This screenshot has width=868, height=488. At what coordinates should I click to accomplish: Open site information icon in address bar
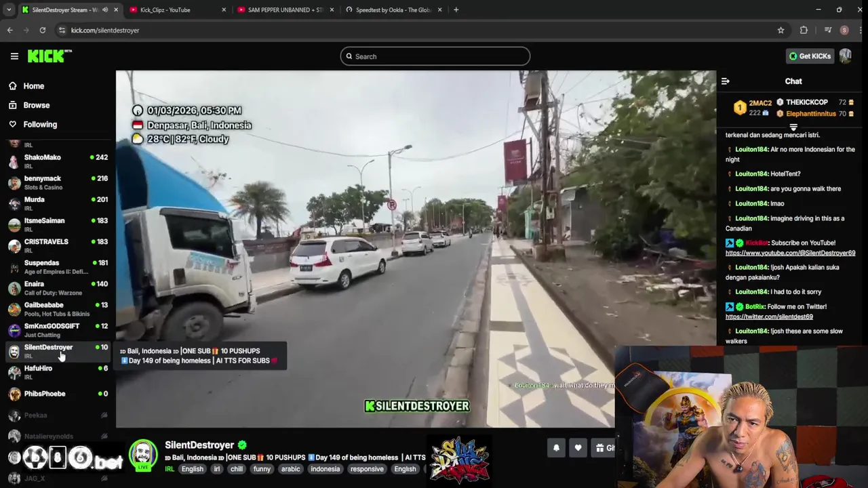[x=62, y=30]
